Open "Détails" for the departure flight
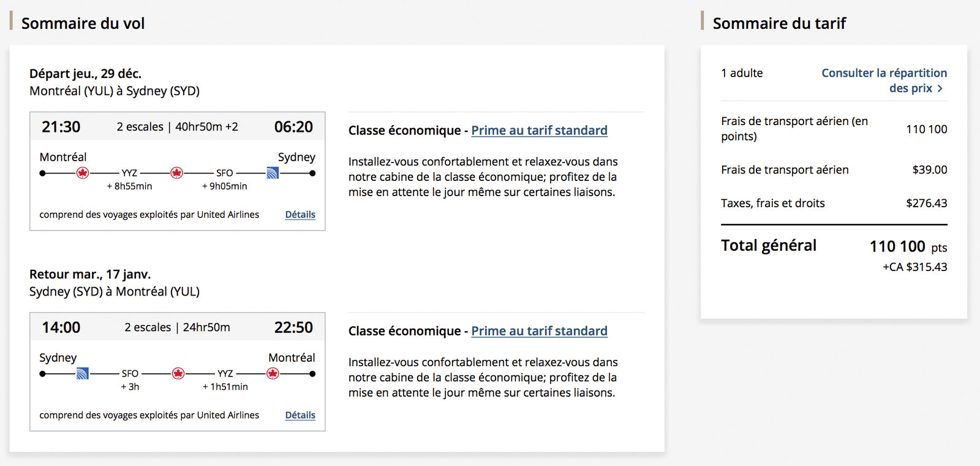Image resolution: width=980 pixels, height=466 pixels. click(300, 214)
